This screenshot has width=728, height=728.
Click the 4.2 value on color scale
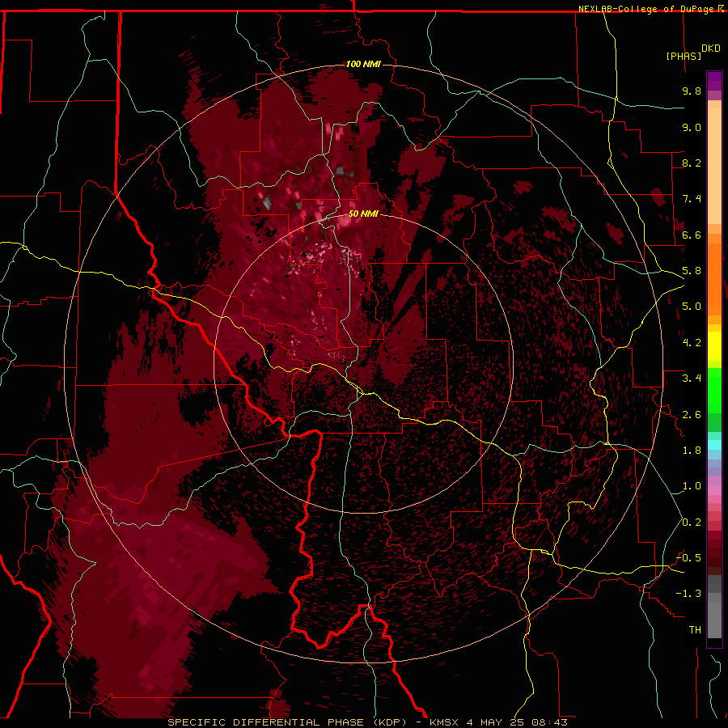pos(692,343)
